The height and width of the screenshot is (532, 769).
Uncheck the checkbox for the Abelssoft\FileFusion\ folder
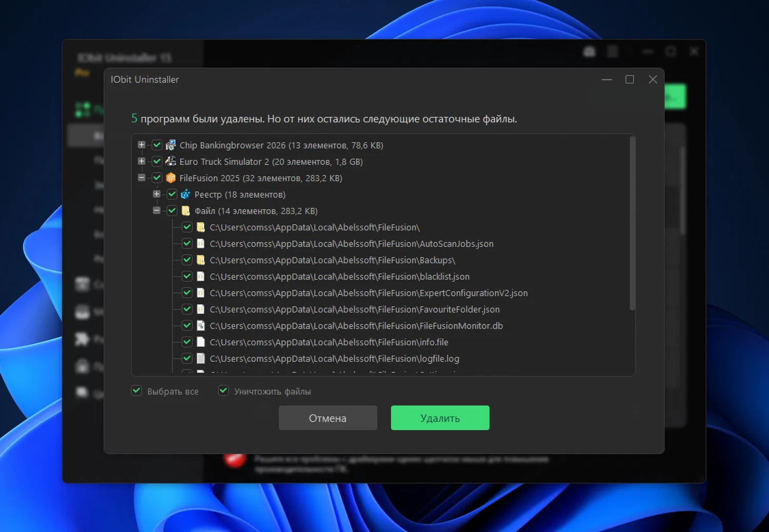(x=187, y=227)
